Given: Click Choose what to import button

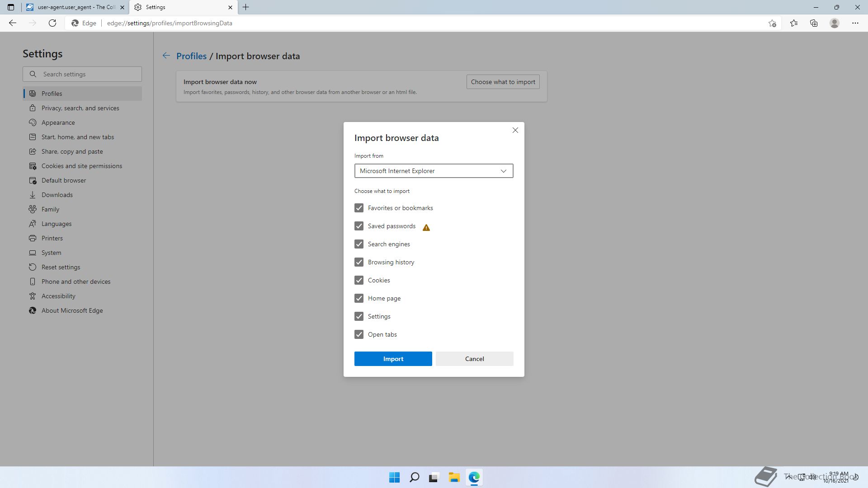Looking at the screenshot, I should coord(503,82).
